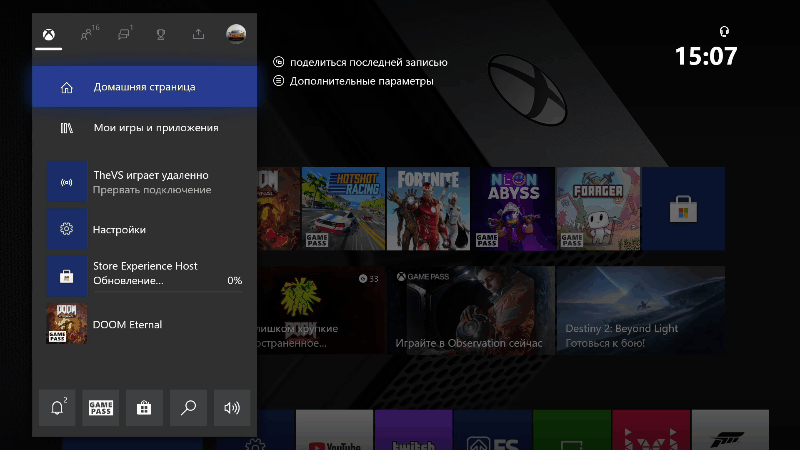Click the headset icon above the clock
This screenshot has height=450, width=800.
coord(724,32)
